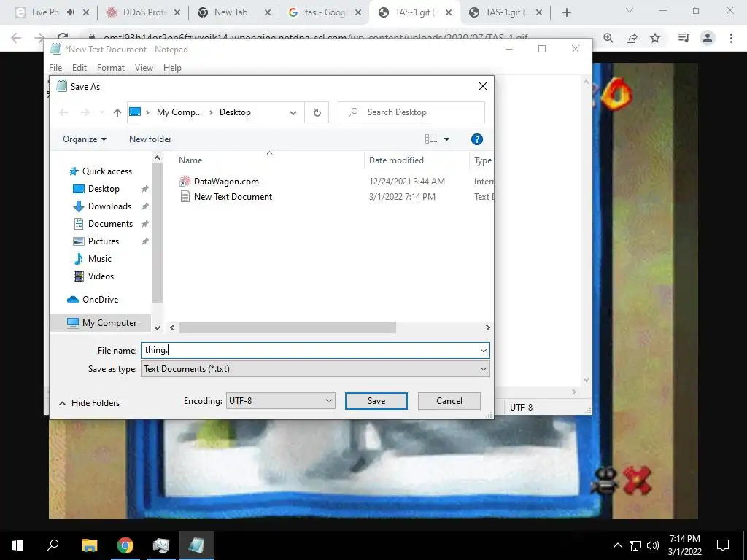Screen dimensions: 747x560
Task: Select My Computer in navigation pane
Action: click(101, 323)
